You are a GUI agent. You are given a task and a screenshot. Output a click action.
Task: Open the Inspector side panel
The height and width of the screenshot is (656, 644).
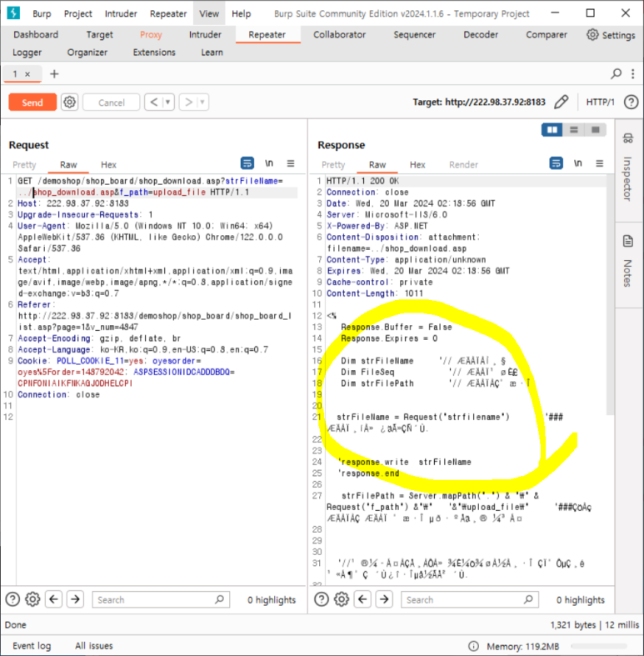pyautogui.click(x=627, y=168)
